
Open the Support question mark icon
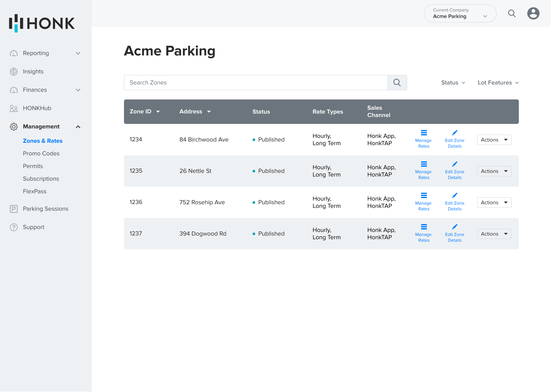coord(14,227)
